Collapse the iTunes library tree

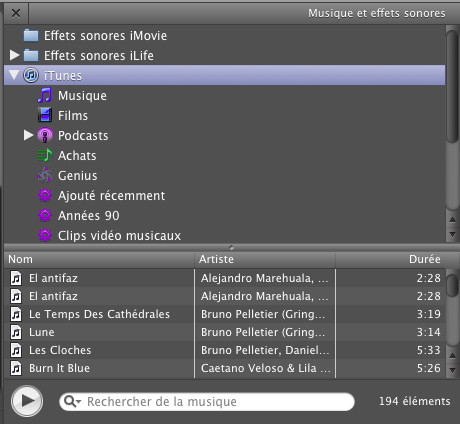14,75
